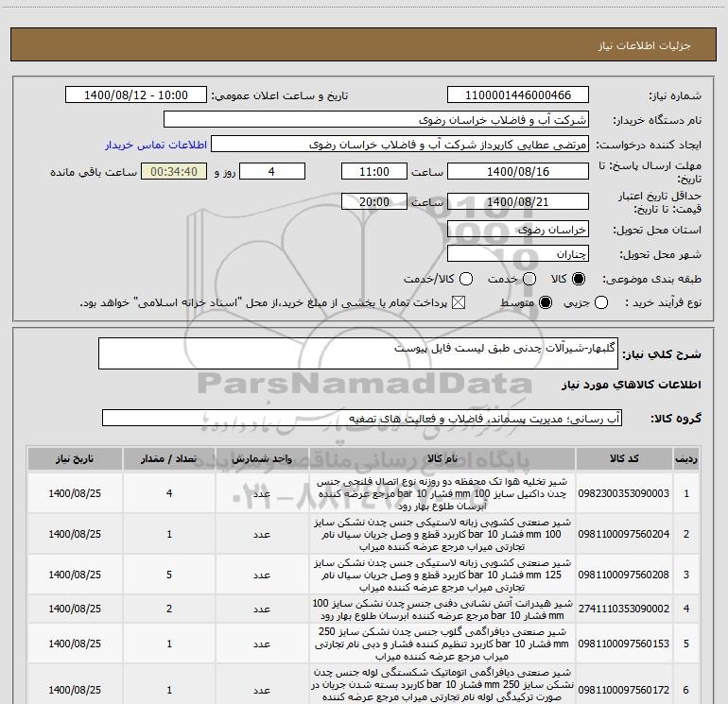The image size is (728, 704).
Task: Click the row 1 air release valve name
Action: tap(442, 493)
